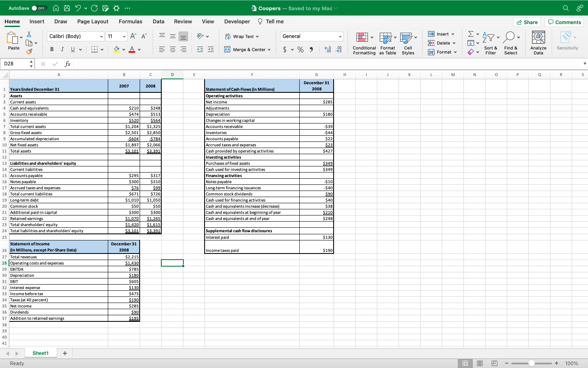Click the Percent Style icon

pos(301,49)
